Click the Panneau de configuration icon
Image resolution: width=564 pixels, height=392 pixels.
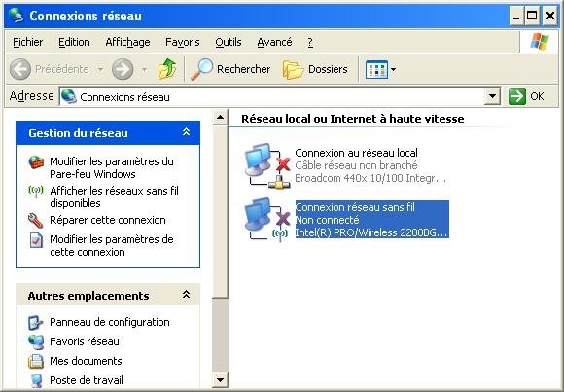(36, 323)
